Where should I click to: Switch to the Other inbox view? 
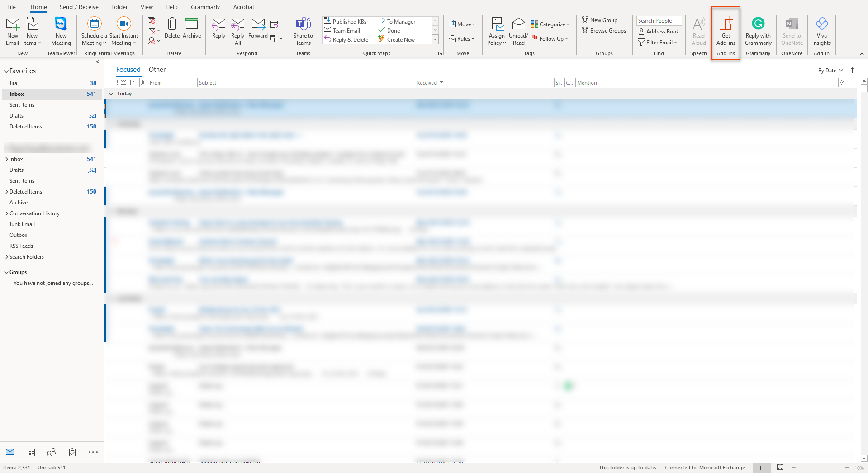tap(157, 70)
